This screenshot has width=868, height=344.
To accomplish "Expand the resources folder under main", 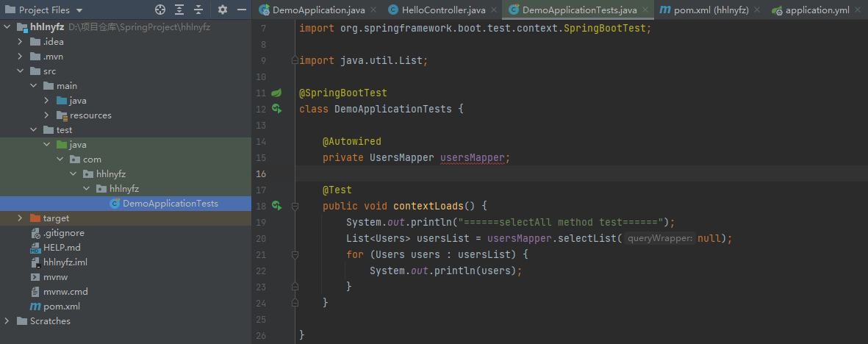I will tap(47, 115).
